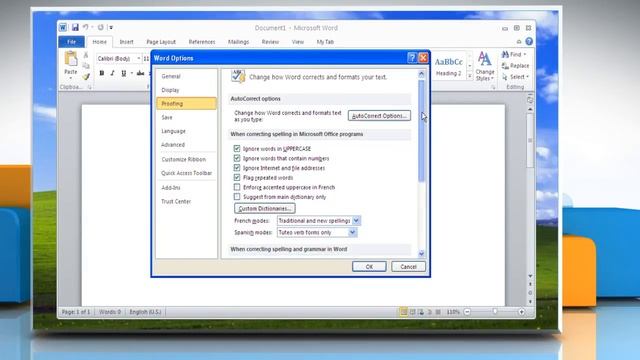Toggle Bold formatting
Viewport: 640px width, 360px height.
102,73
